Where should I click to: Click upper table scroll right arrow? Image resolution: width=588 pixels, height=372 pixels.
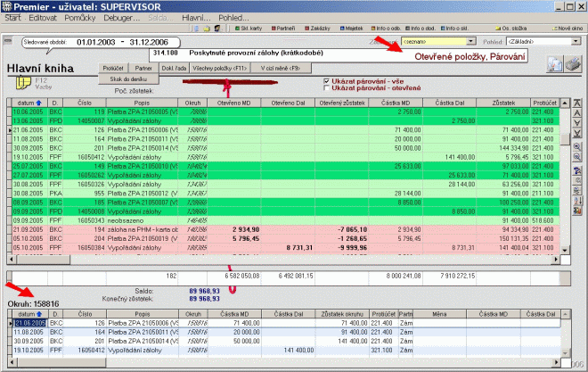click(556, 259)
